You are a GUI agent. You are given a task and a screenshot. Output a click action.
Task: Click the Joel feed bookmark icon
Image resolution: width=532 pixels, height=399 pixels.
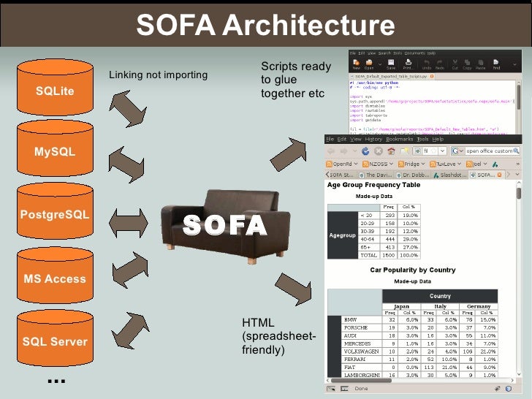[x=469, y=164]
